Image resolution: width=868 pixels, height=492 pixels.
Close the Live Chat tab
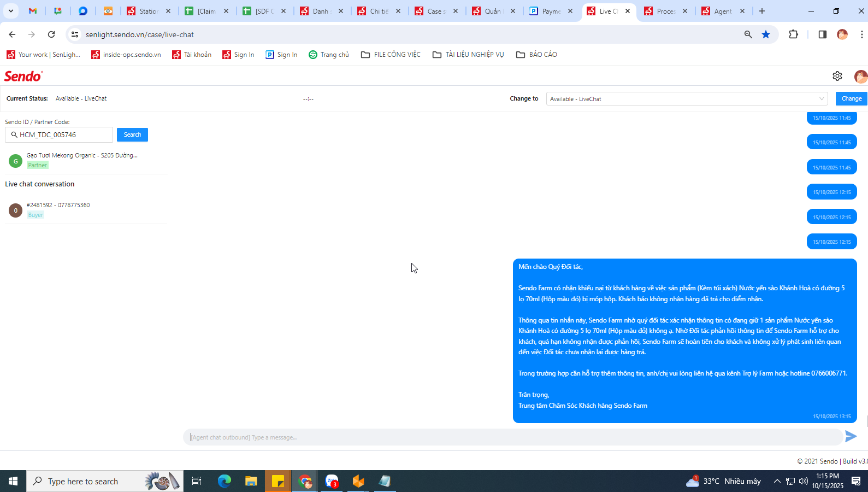[x=628, y=11]
